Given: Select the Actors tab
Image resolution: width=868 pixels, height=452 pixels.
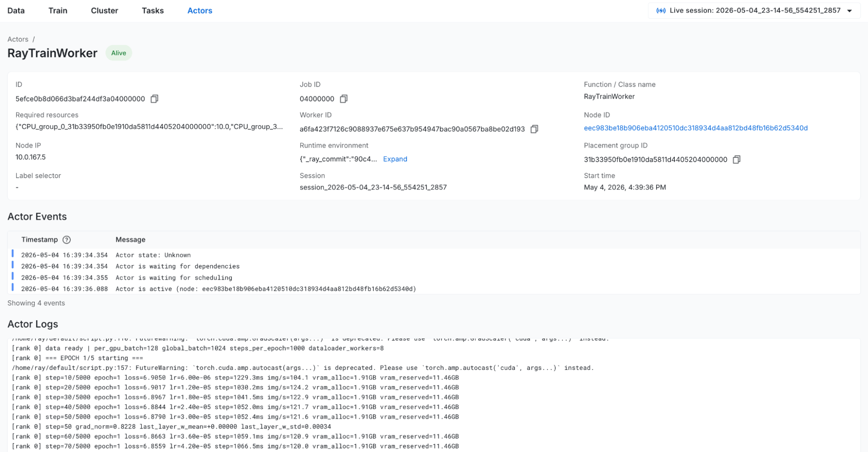Looking at the screenshot, I should pyautogui.click(x=200, y=11).
